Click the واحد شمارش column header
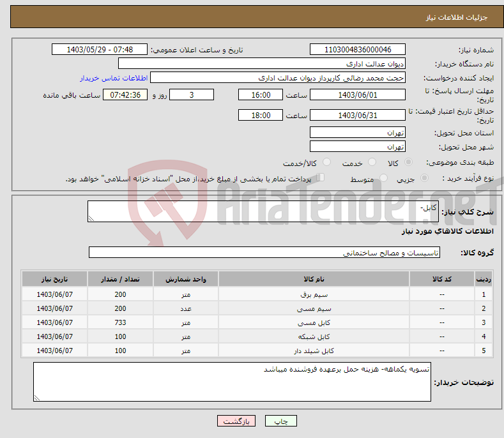The width and height of the screenshot is (504, 438). point(186,279)
